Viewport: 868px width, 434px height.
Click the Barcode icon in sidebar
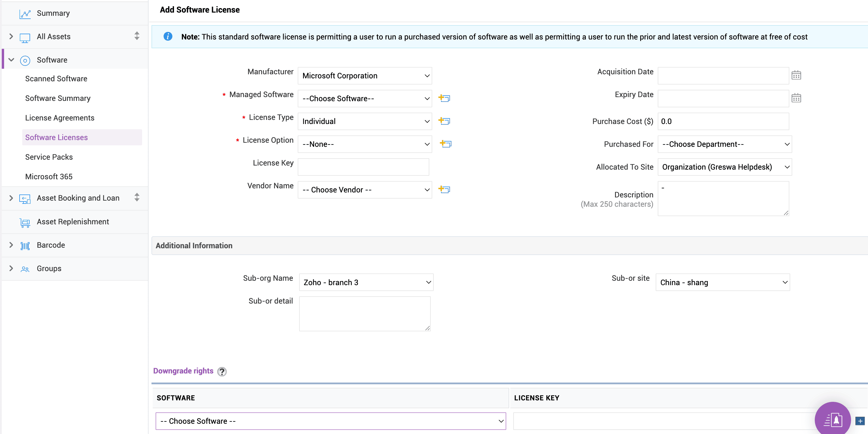(x=25, y=246)
